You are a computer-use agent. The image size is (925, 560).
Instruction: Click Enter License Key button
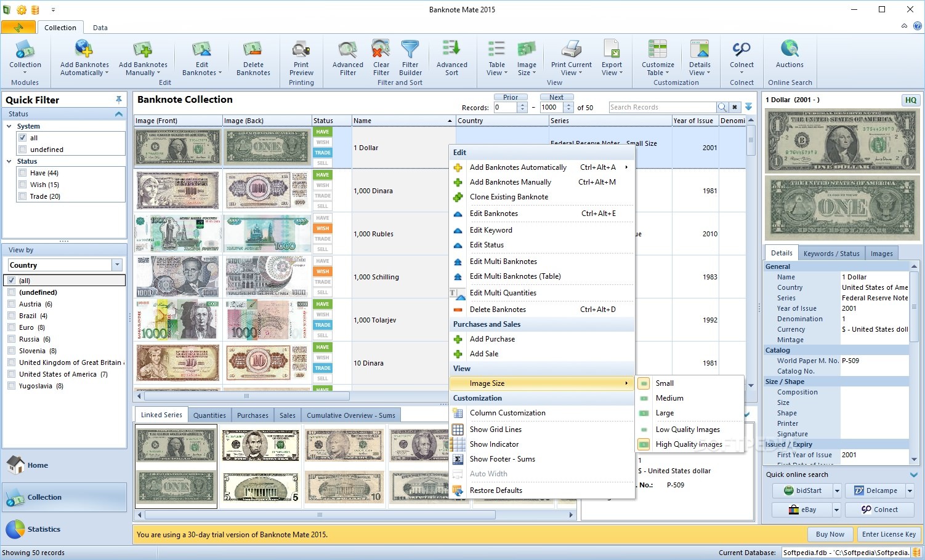tap(889, 534)
